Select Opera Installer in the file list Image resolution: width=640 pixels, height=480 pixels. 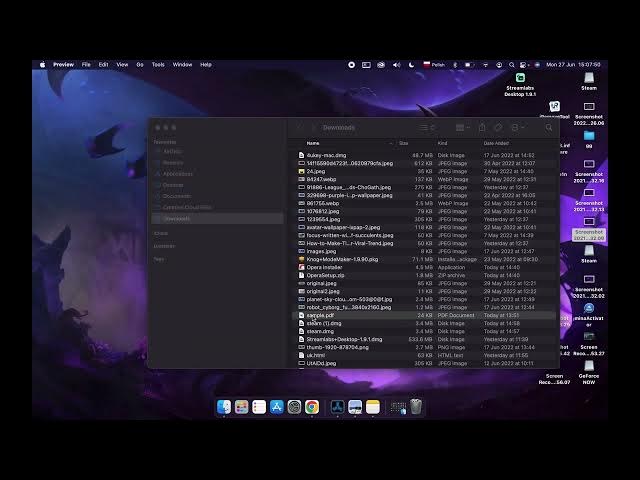424,267
